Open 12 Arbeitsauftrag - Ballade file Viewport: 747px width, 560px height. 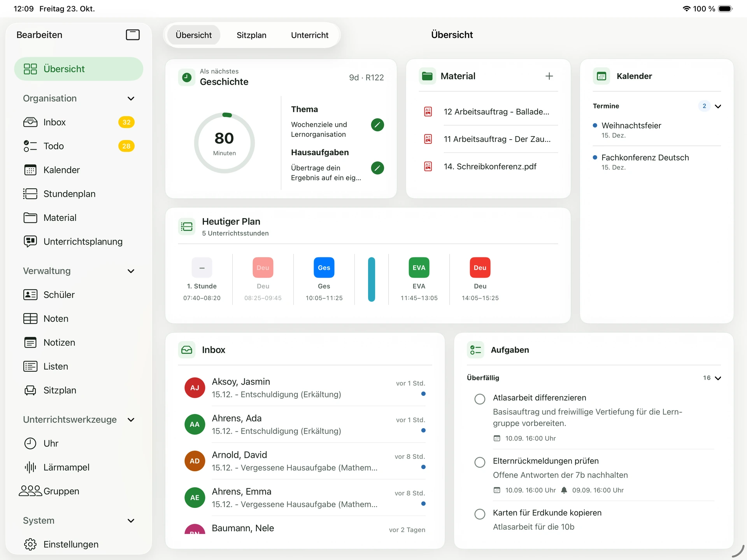point(489,112)
